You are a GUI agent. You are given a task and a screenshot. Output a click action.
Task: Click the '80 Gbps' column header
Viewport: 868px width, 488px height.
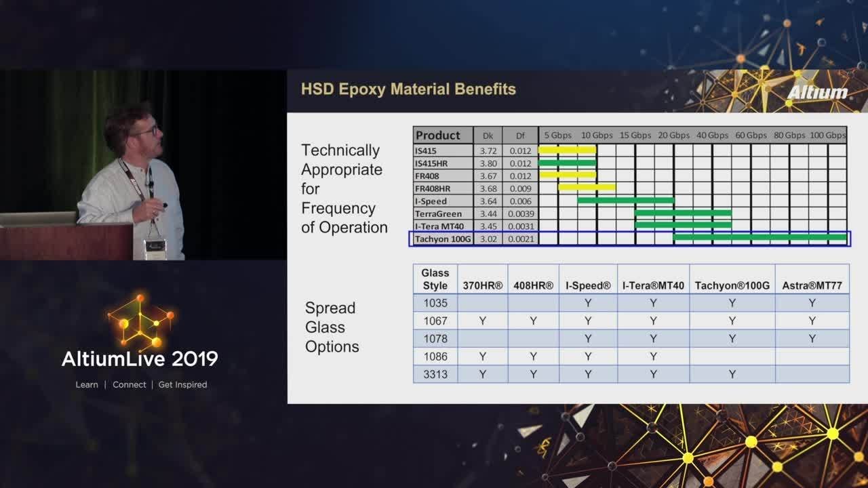[790, 136]
